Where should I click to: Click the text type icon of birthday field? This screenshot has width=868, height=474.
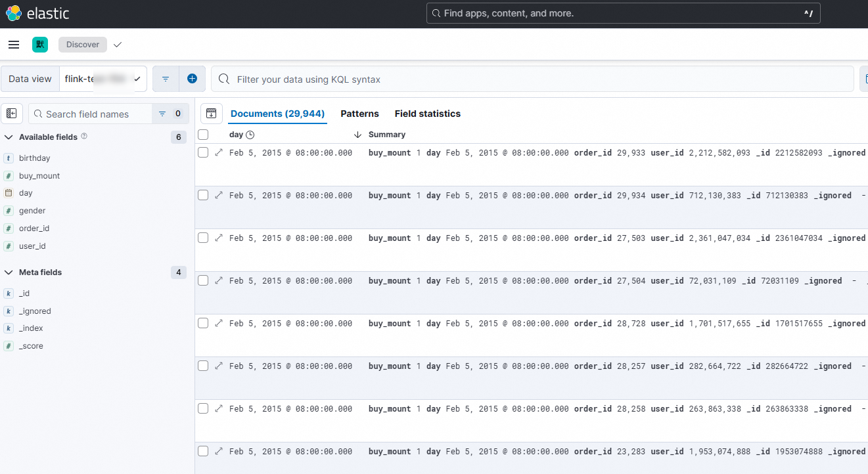[9, 158]
